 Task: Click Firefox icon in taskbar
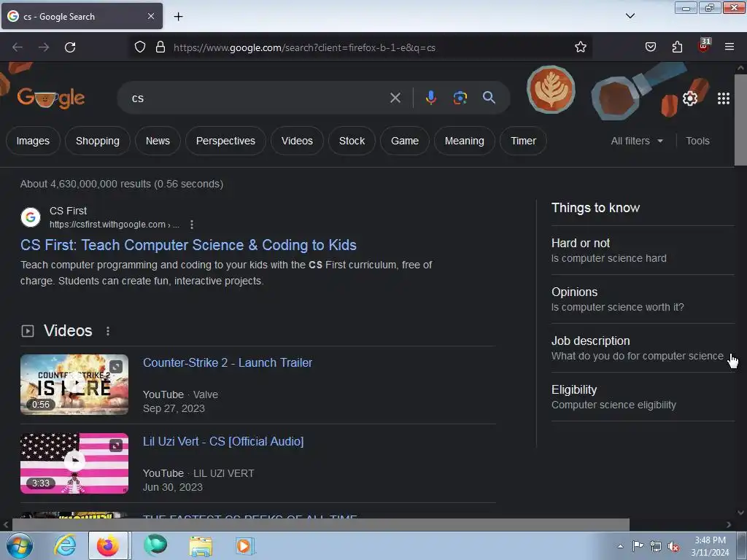tap(108, 545)
